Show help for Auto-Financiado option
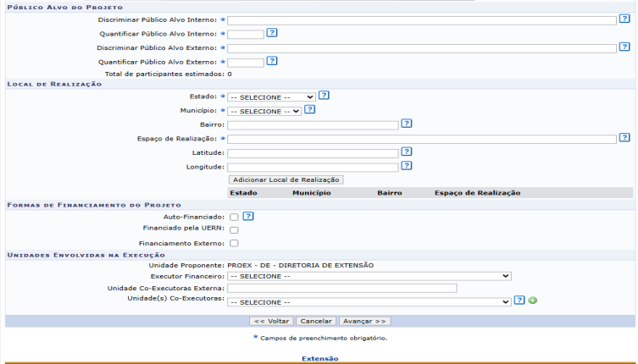The width and height of the screenshot is (638, 364). [248, 217]
